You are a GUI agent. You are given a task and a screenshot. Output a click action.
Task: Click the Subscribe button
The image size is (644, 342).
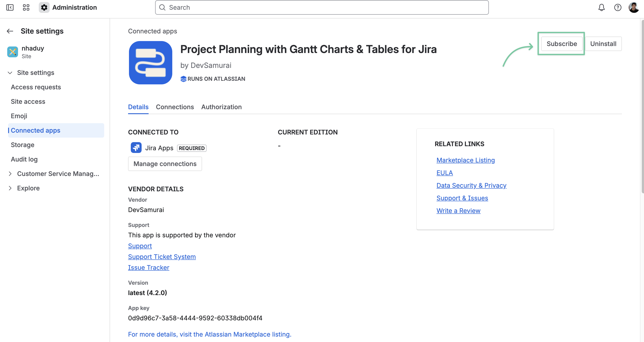[x=561, y=44]
